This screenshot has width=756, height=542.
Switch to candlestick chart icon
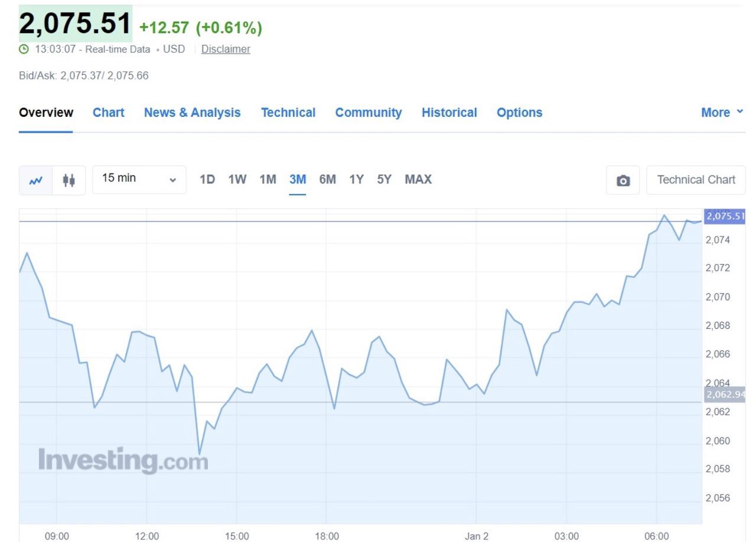pyautogui.click(x=69, y=180)
